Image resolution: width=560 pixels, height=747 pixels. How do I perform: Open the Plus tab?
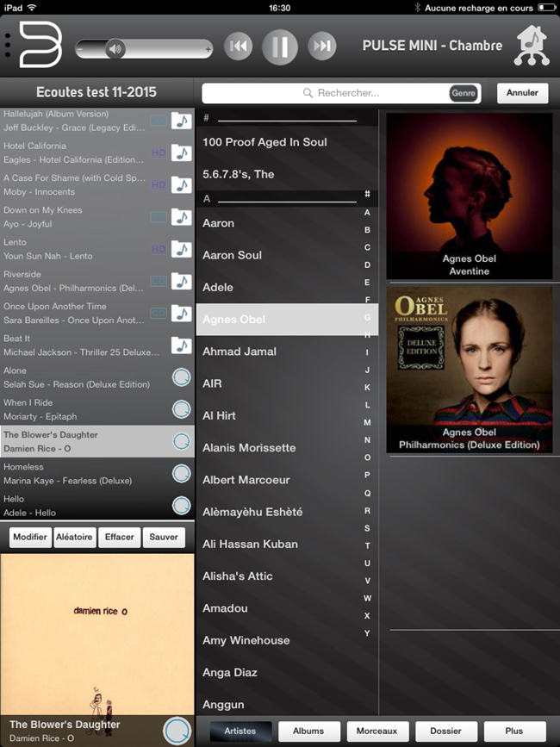(x=514, y=731)
